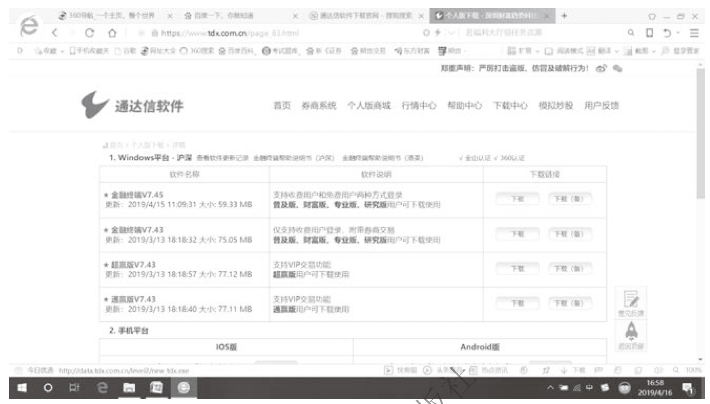The width and height of the screenshot is (710, 404).
Task: Expand the 截图 screenshot dropdown
Action: [653, 51]
